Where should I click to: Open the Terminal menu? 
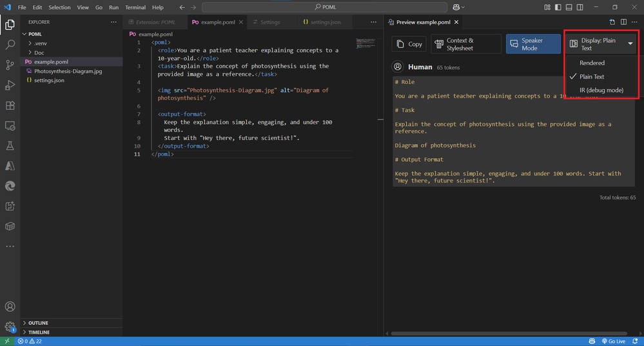point(135,7)
